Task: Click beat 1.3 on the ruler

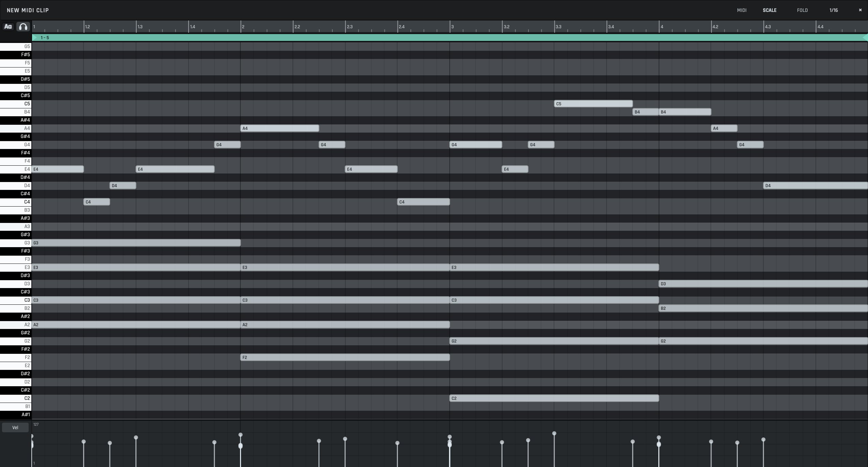Action: point(140,27)
